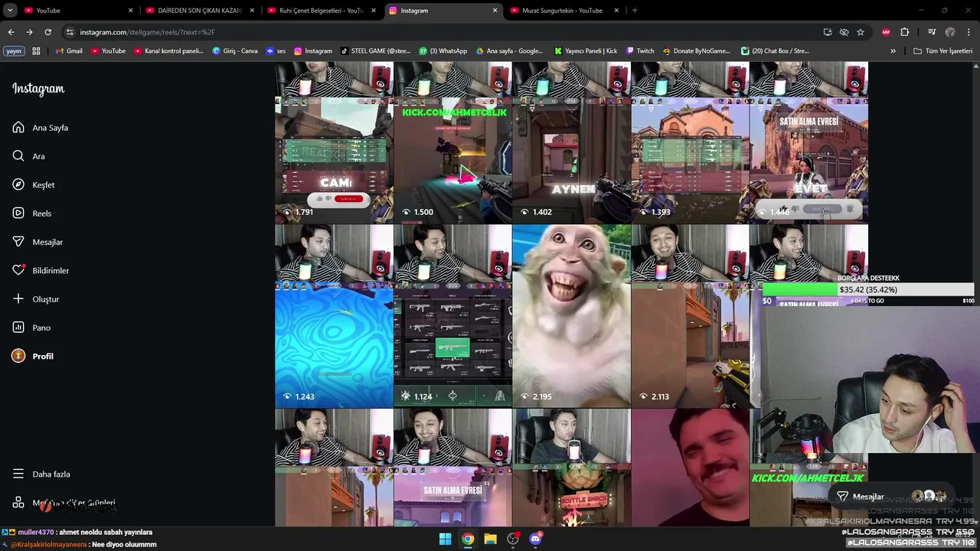This screenshot has height=551, width=980.
Task: Open STEEL GAME TikTok bookmark
Action: (375, 51)
